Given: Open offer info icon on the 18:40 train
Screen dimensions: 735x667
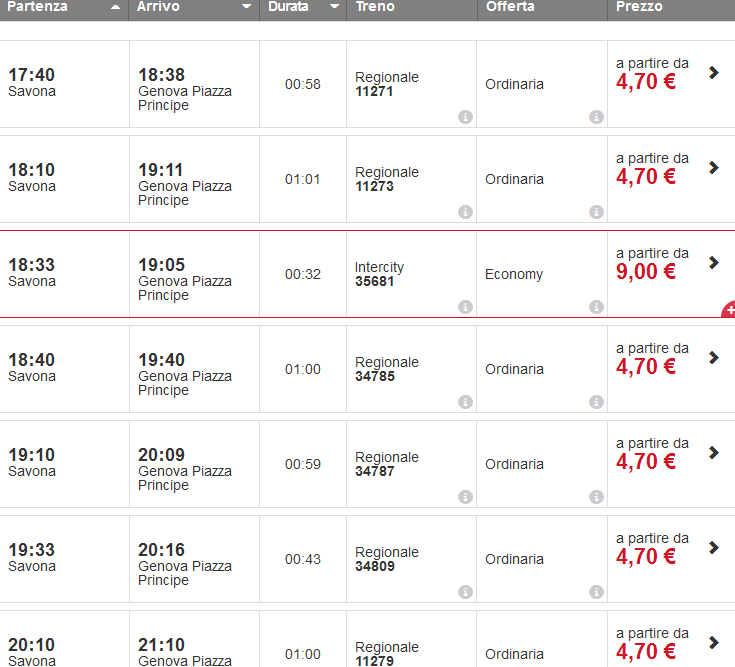Looking at the screenshot, I should coord(596,402).
